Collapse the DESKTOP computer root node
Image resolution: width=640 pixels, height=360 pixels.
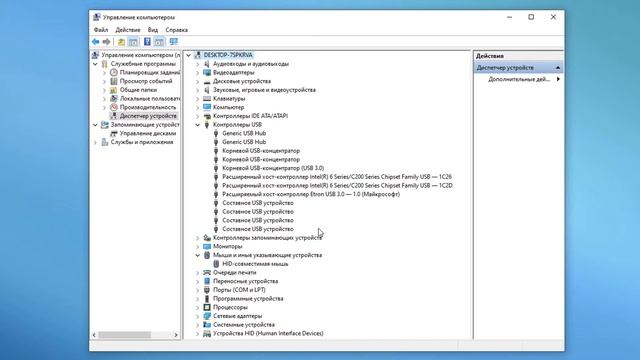pos(189,55)
